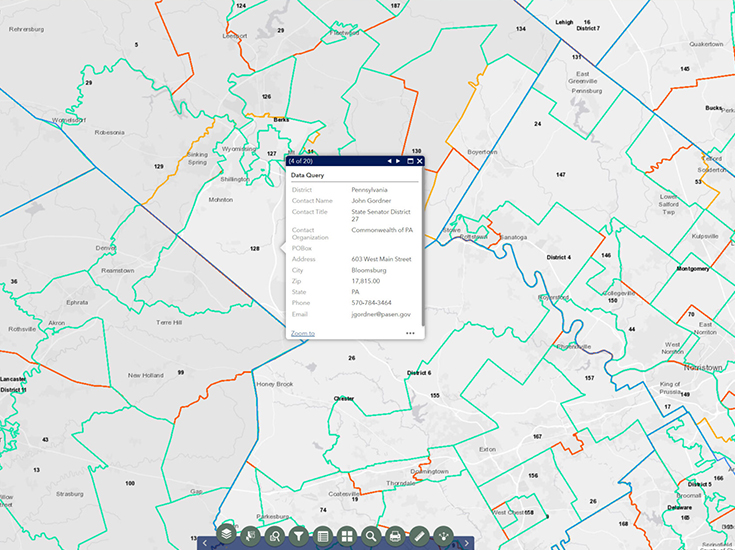
Task: Open the Filter funnel widget
Action: point(299,536)
